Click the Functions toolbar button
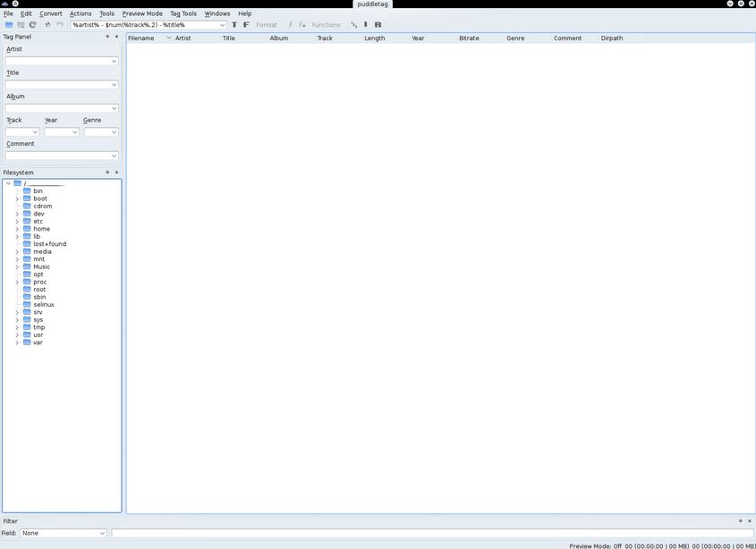 click(325, 25)
